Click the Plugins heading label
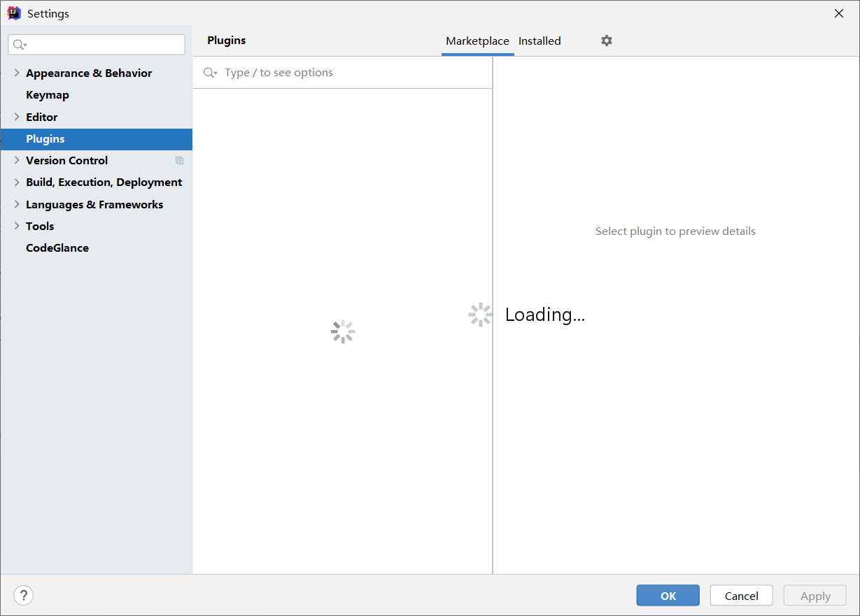The image size is (860, 616). [227, 41]
